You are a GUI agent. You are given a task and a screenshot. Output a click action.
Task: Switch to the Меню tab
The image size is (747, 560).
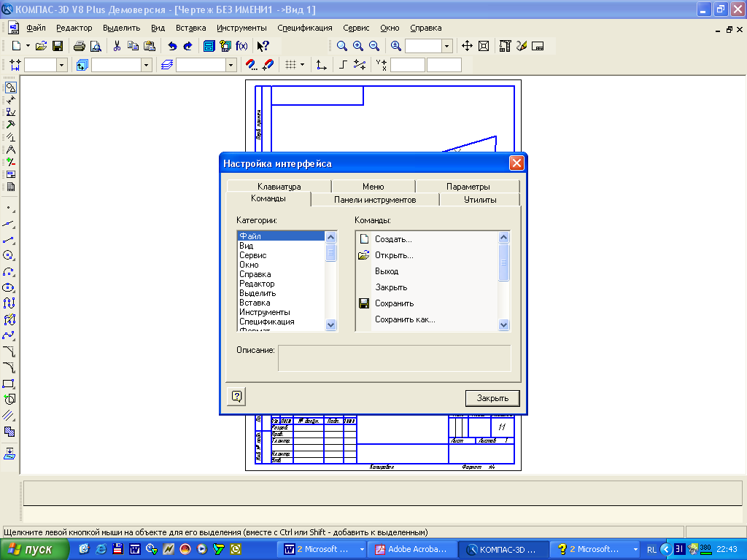tap(373, 186)
